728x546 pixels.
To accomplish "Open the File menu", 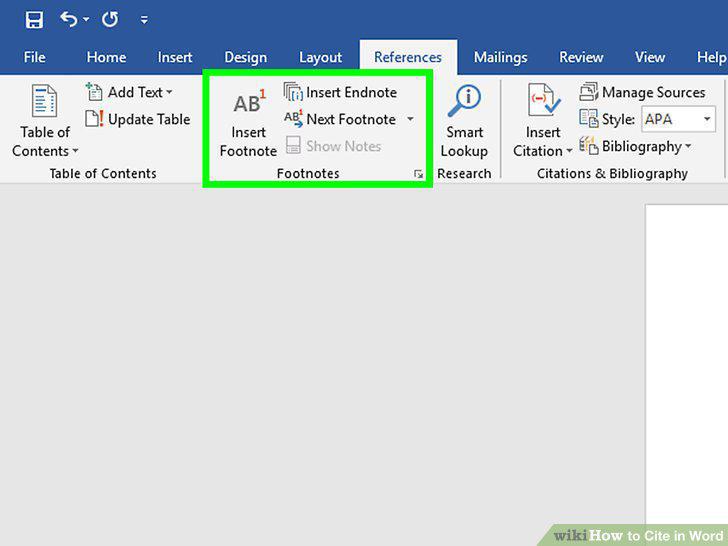I will [x=34, y=57].
